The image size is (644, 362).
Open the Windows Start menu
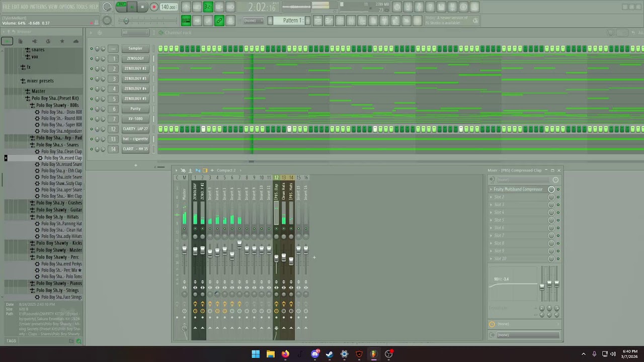coord(256,354)
